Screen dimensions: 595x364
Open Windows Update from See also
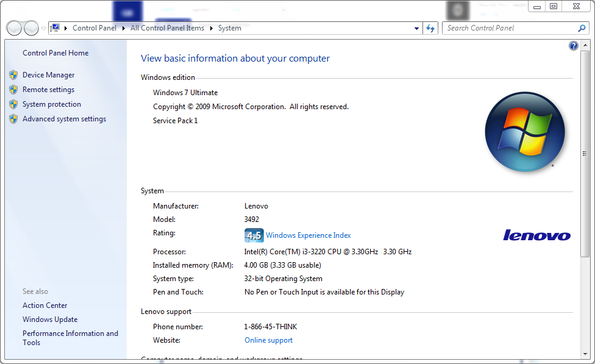pos(50,319)
